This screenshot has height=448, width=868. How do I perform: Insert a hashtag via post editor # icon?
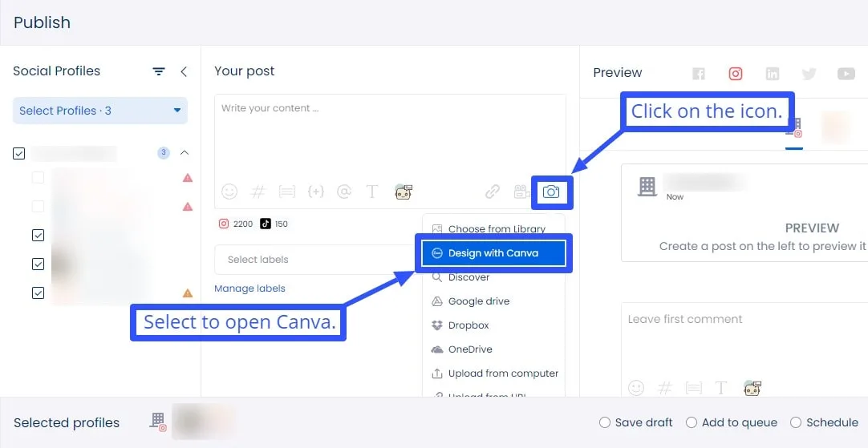(x=258, y=192)
